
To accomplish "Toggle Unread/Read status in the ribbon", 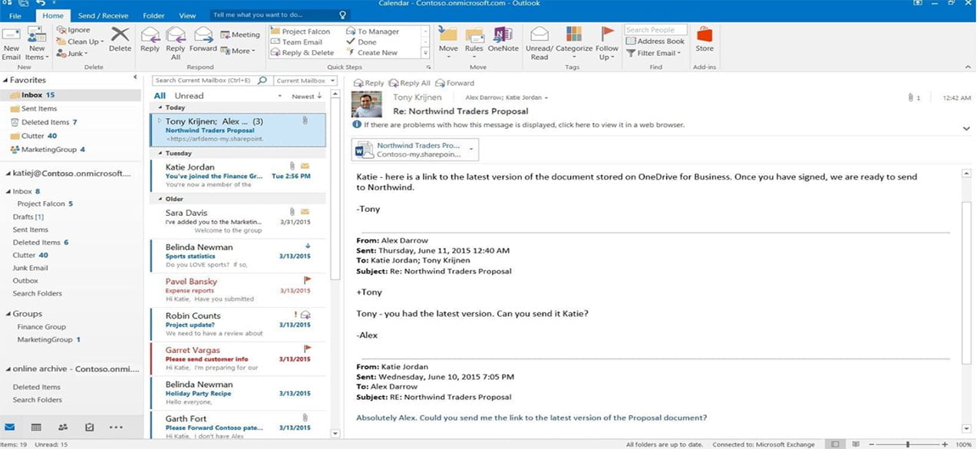I will click(x=539, y=43).
